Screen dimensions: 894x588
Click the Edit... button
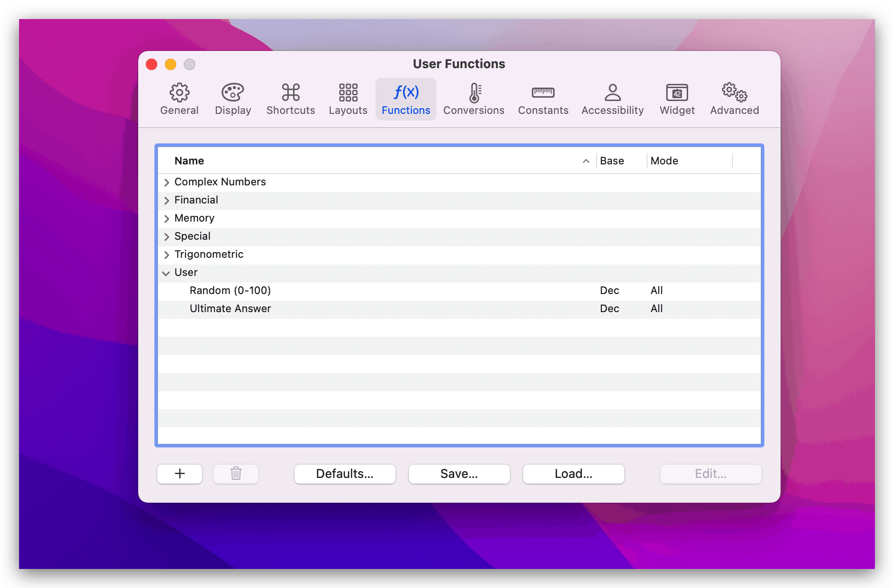711,474
